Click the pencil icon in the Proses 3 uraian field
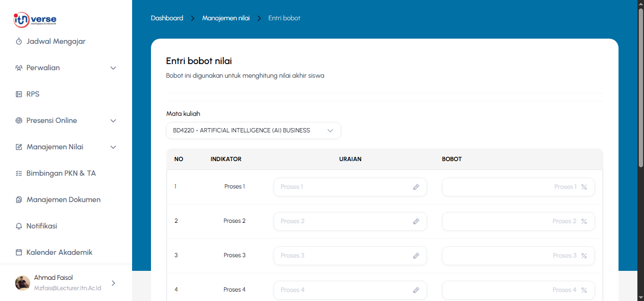The height and width of the screenshot is (301, 644). (x=416, y=256)
